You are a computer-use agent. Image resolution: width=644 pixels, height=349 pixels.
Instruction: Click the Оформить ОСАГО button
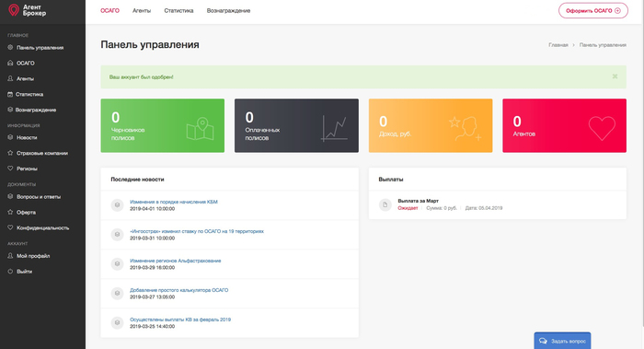point(593,11)
